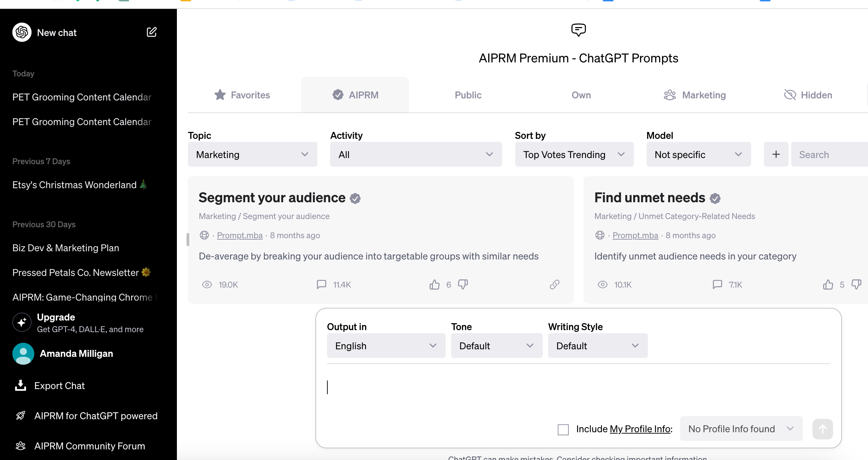Thumbs up the Find unmet needs prompt
Viewport: 868px width, 460px height.
tap(828, 285)
